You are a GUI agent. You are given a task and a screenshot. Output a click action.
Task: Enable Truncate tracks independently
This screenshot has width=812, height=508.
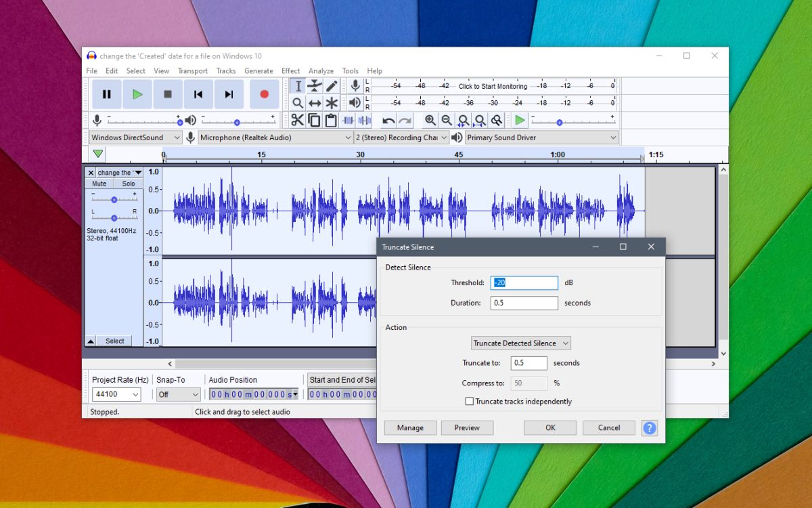[470, 401]
